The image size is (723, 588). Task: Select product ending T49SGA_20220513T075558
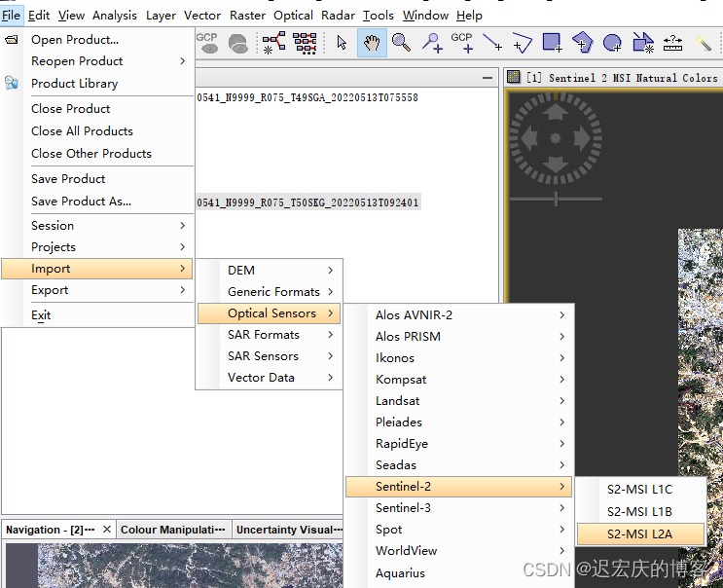tap(307, 97)
